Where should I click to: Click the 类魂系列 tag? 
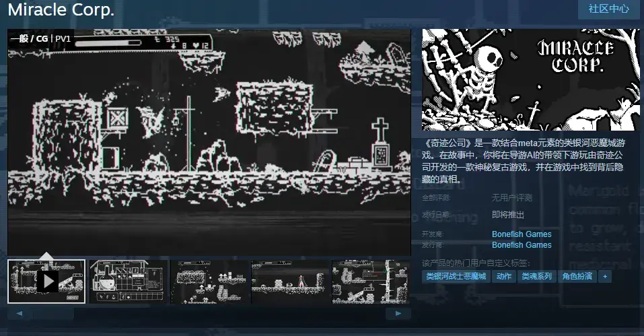click(x=536, y=276)
